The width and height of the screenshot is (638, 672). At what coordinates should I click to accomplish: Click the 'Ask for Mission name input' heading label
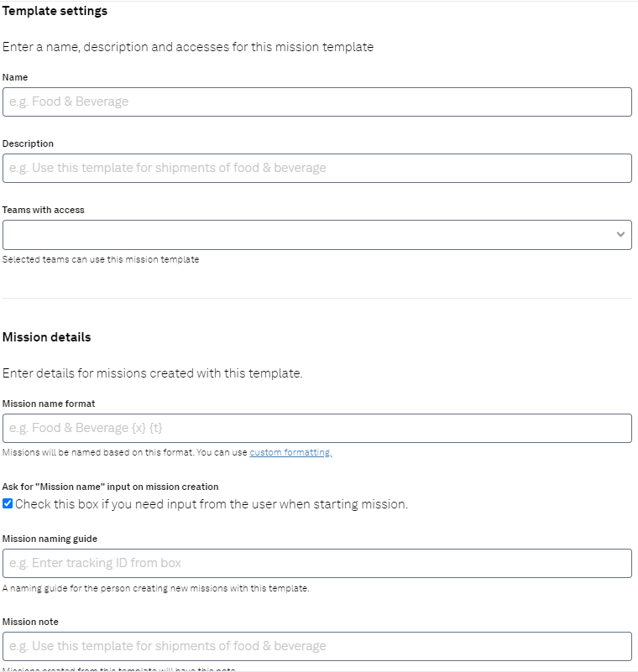(x=110, y=487)
